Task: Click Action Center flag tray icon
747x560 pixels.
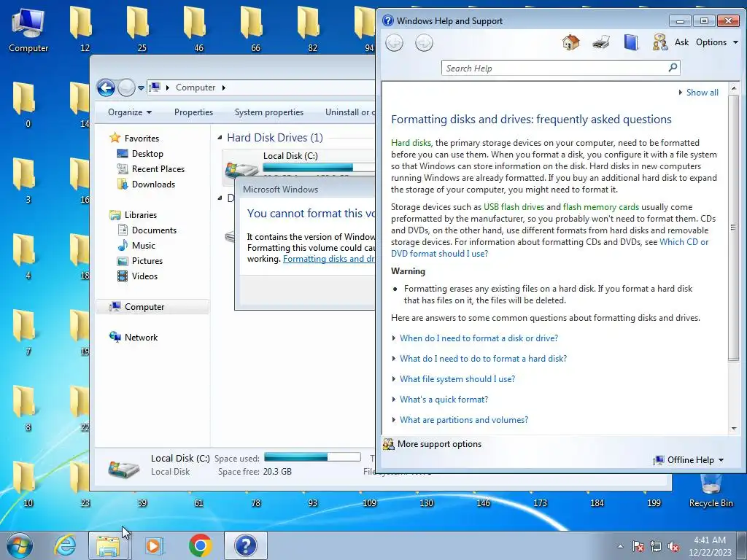Action: [x=638, y=547]
